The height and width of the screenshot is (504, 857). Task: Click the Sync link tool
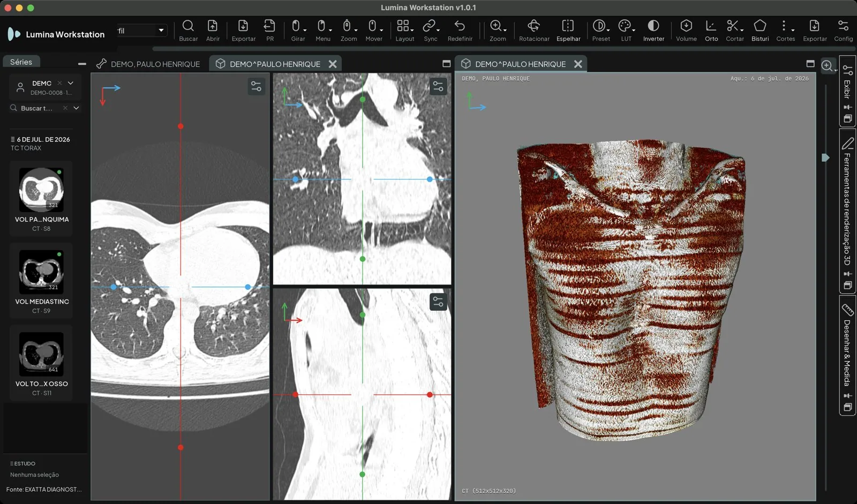point(431,31)
